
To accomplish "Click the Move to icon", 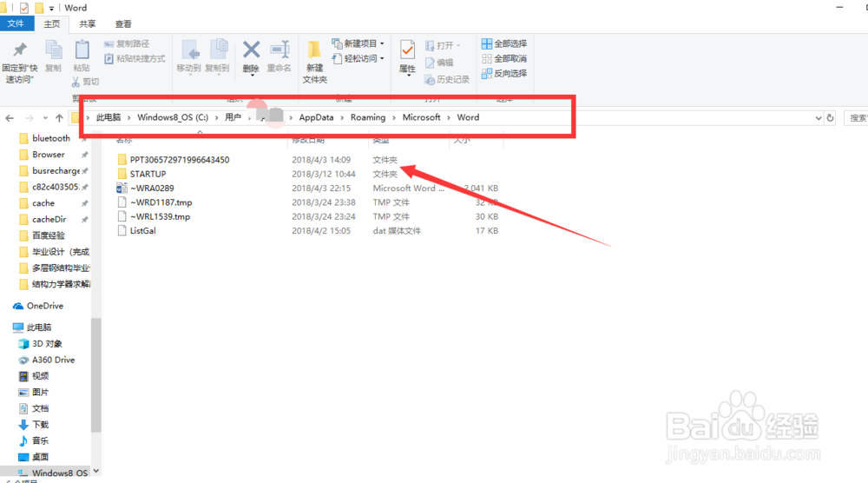I will click(x=188, y=51).
